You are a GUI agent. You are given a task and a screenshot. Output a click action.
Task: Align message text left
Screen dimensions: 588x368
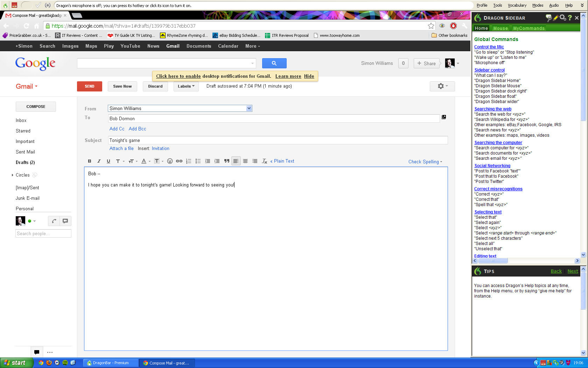point(236,161)
